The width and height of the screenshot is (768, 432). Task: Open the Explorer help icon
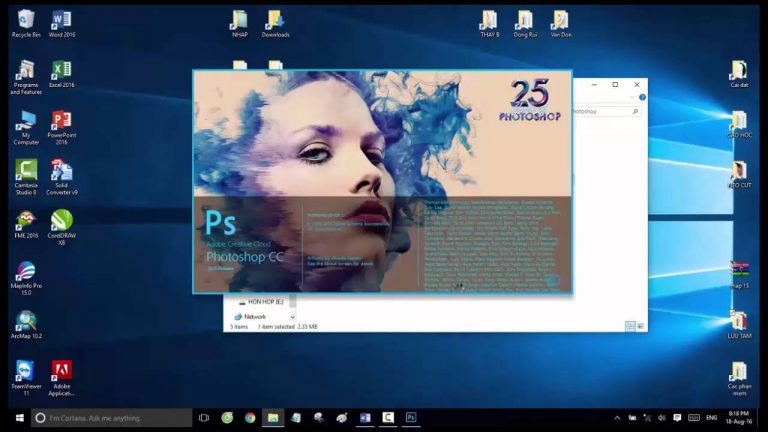click(642, 97)
